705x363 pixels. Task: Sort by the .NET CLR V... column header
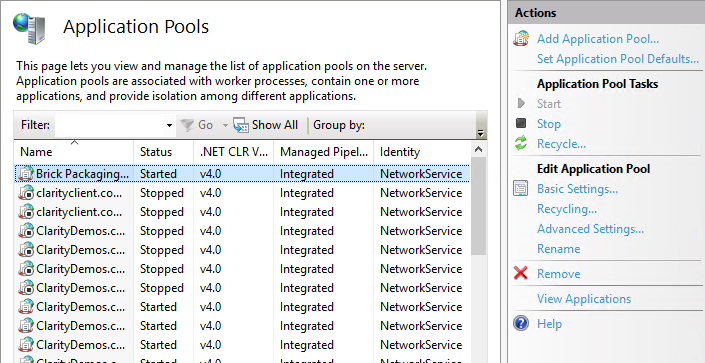233,152
